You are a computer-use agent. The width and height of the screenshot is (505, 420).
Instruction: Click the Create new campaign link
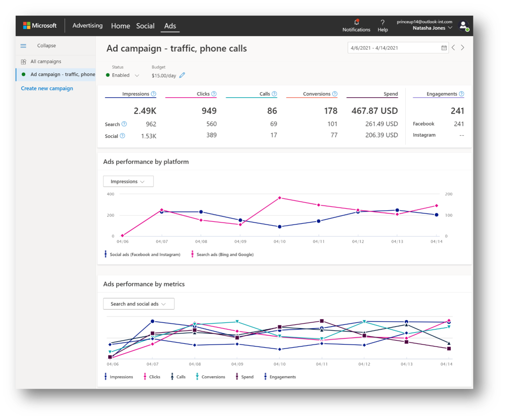(47, 88)
